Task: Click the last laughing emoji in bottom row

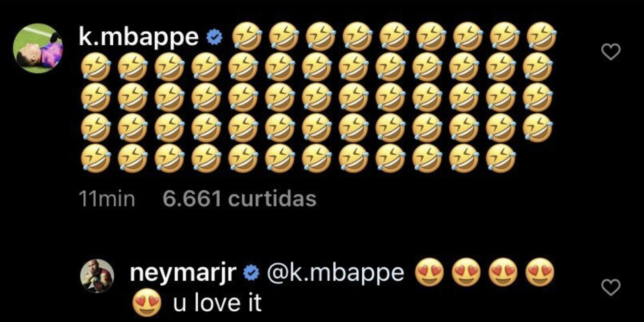Action: (501, 158)
